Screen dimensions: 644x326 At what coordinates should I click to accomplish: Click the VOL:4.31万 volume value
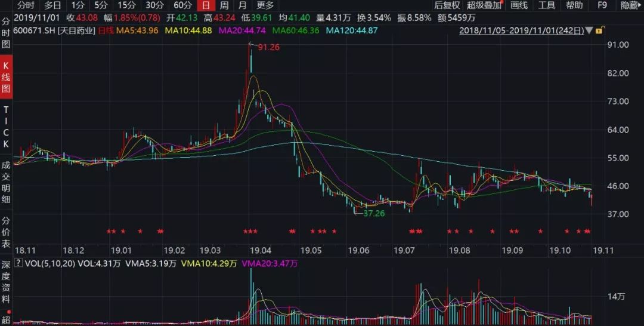pos(99,263)
